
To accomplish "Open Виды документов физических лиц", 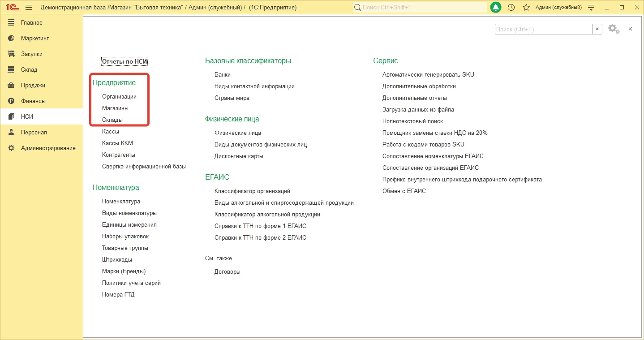I will tap(261, 145).
